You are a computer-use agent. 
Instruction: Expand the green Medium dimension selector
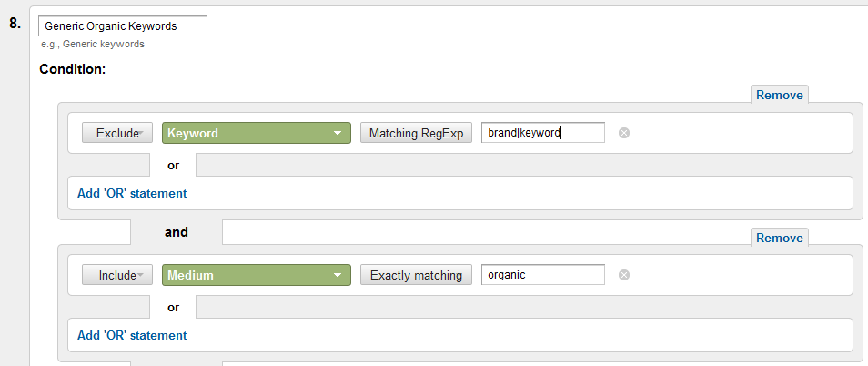(257, 275)
